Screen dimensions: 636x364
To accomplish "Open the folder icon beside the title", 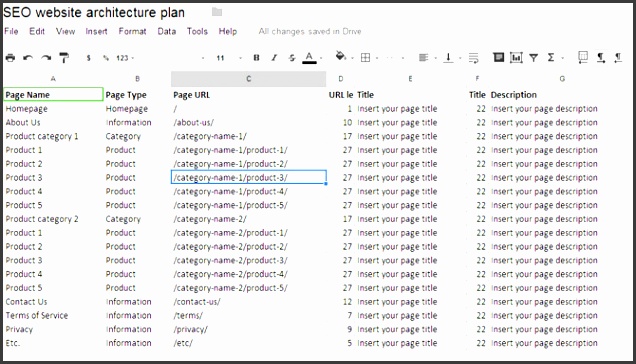I will pyautogui.click(x=217, y=12).
